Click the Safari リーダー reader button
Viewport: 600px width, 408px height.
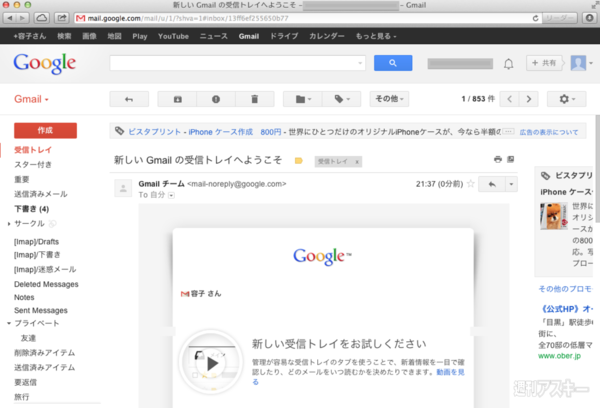(560, 18)
